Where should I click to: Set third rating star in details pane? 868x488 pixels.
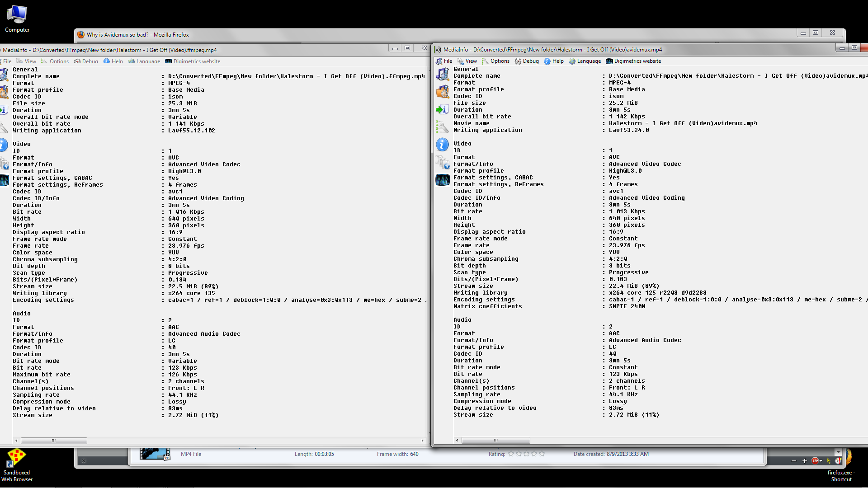(x=527, y=454)
